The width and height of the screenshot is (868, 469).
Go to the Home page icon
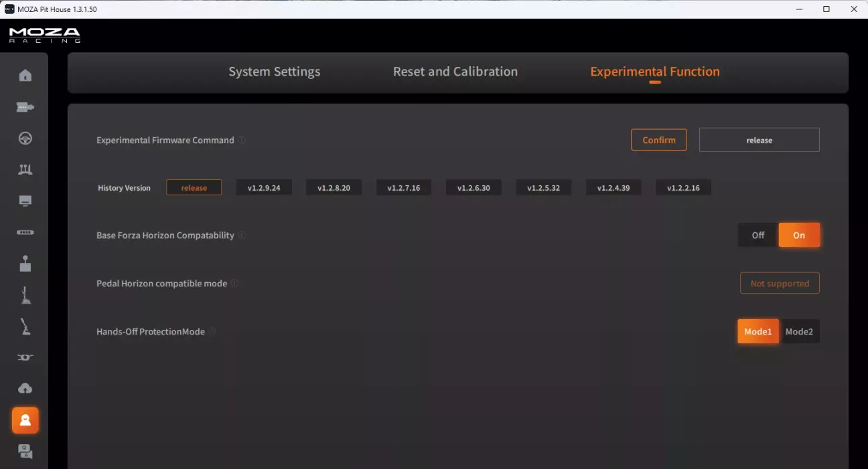(x=25, y=75)
